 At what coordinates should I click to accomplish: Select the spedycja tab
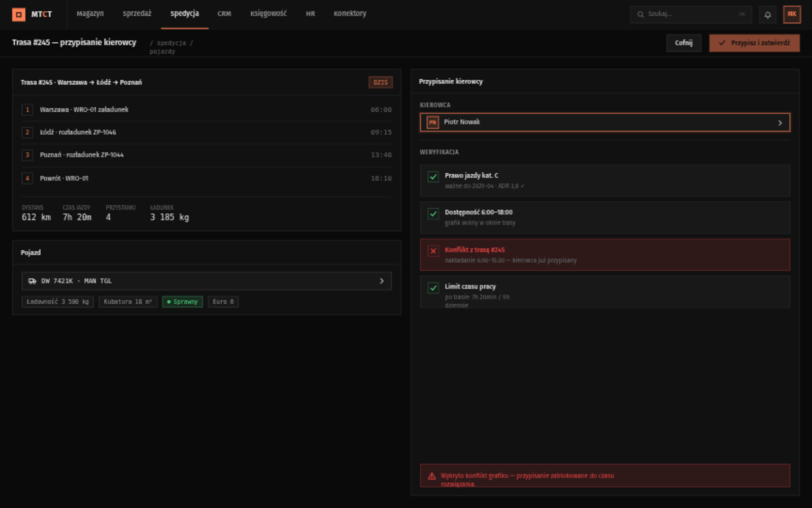(185, 14)
